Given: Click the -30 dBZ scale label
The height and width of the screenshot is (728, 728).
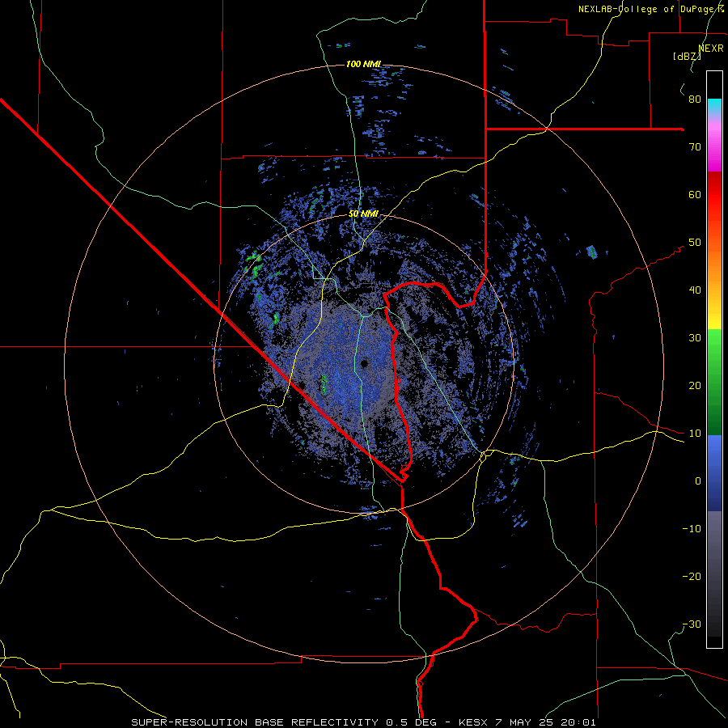Looking at the screenshot, I should tap(692, 624).
